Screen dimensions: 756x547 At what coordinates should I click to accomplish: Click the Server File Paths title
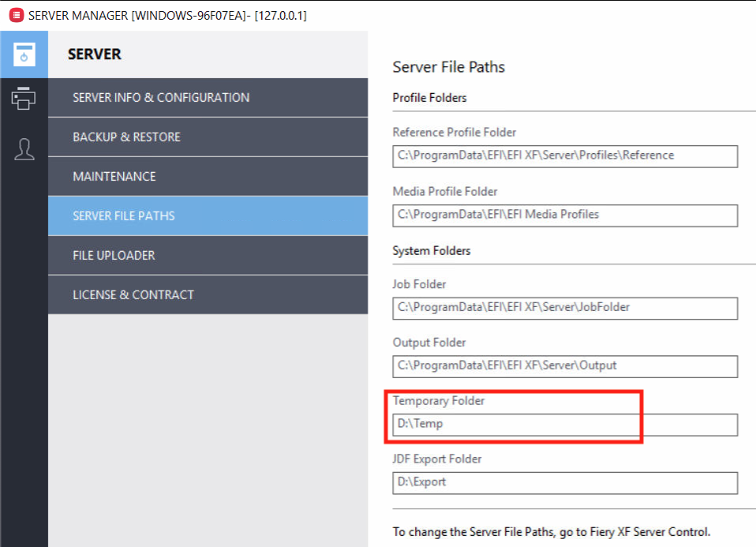(x=448, y=67)
